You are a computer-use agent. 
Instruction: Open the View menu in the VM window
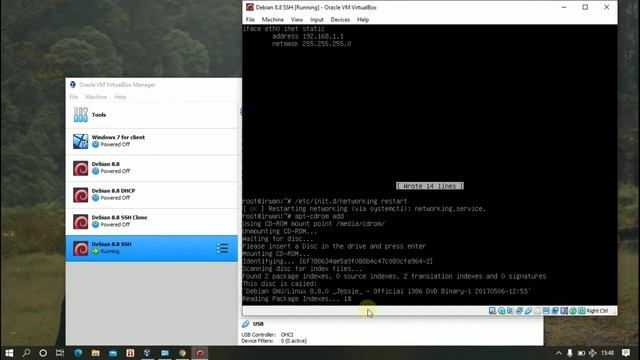[297, 20]
